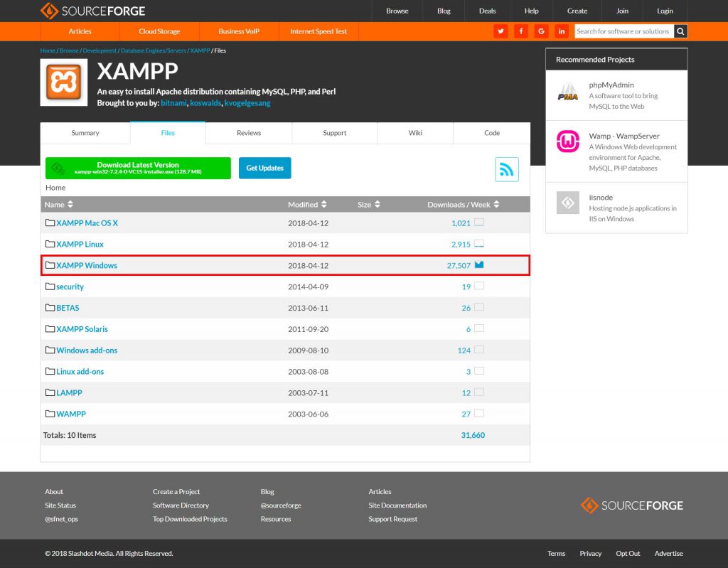728x568 pixels.
Task: Click Database Engines/Servers breadcrumb
Action: (x=154, y=50)
